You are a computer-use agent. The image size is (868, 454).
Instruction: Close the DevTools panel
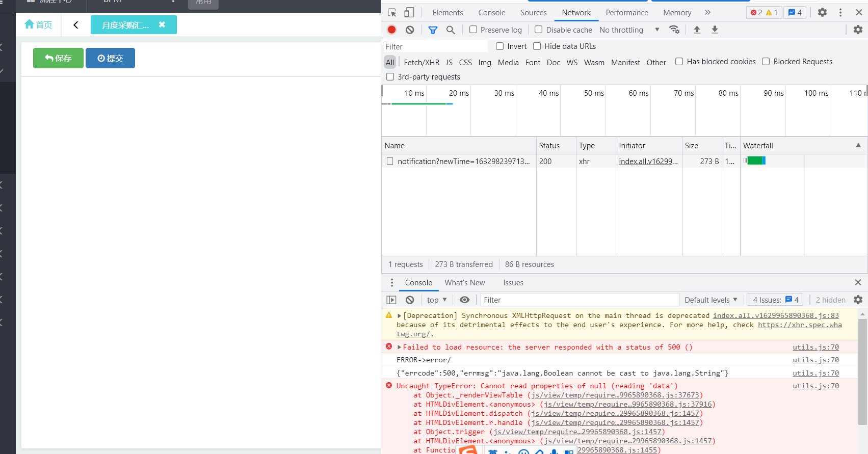pos(859,12)
